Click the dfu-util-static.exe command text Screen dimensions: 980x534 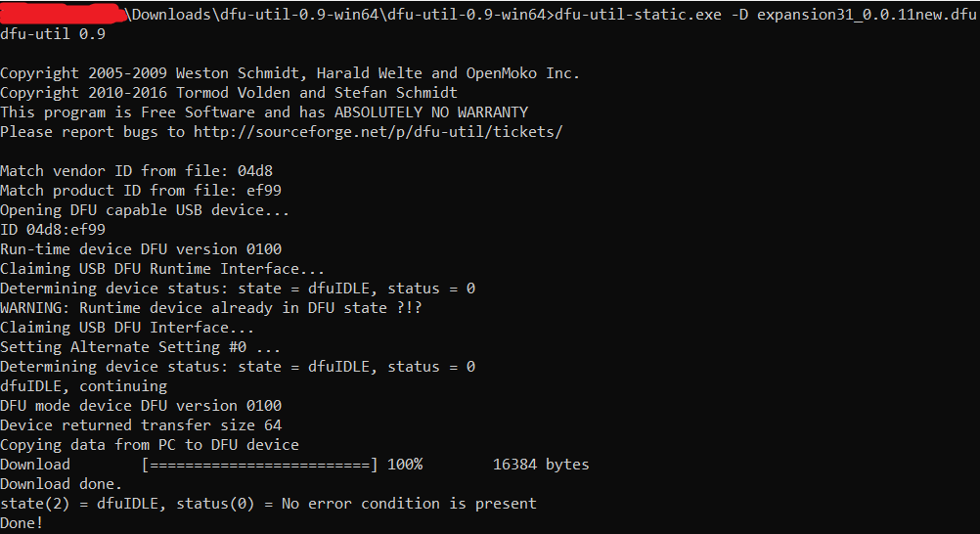[x=634, y=15]
